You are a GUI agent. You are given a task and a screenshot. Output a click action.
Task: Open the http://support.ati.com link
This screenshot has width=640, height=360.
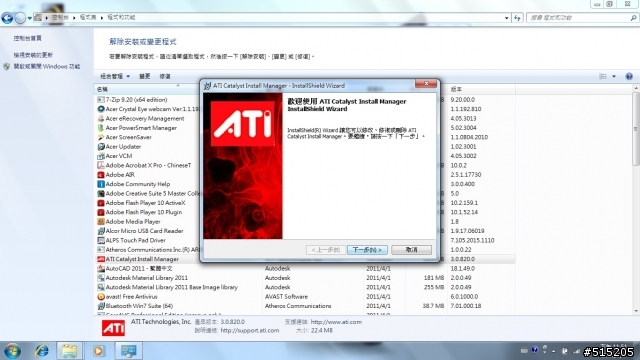point(250,331)
